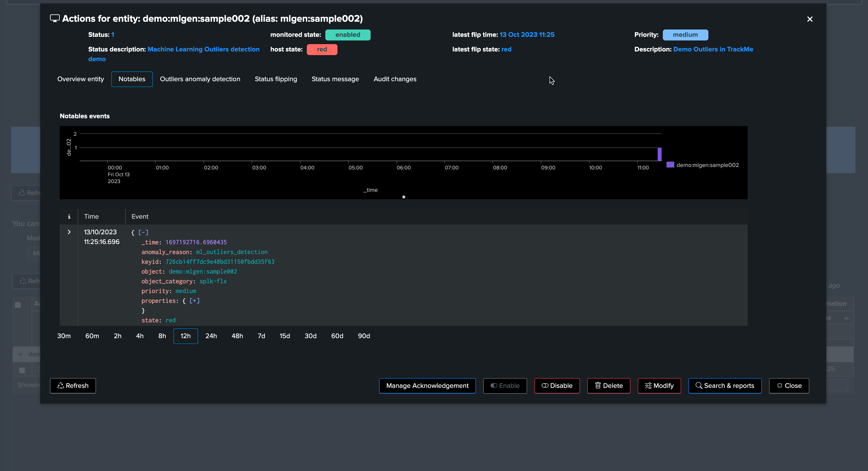
Task: Click the purple legend swatch for demo:mlgen:sample002
Action: point(670,165)
